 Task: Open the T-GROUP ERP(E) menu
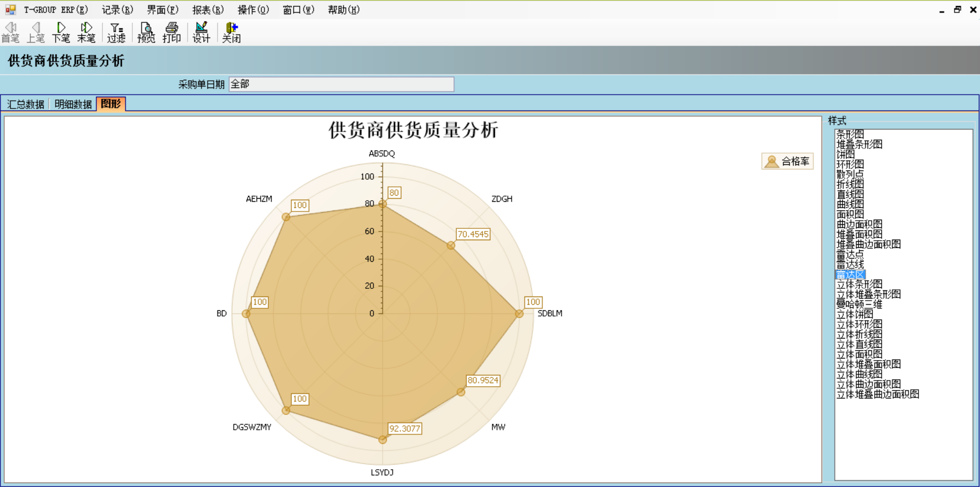click(x=56, y=10)
